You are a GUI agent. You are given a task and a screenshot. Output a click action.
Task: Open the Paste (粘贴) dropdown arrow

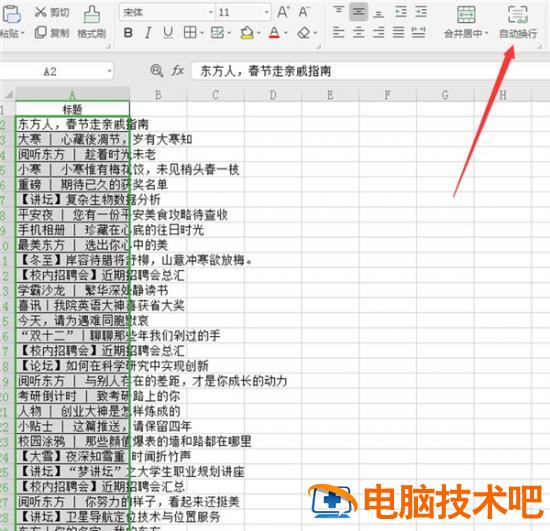tap(22, 33)
